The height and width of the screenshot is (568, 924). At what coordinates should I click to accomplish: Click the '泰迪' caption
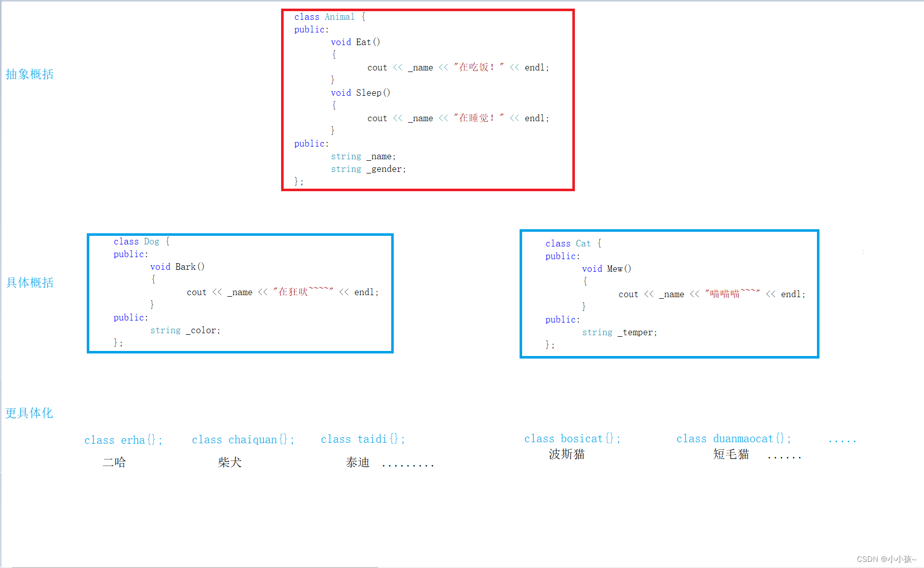358,462
